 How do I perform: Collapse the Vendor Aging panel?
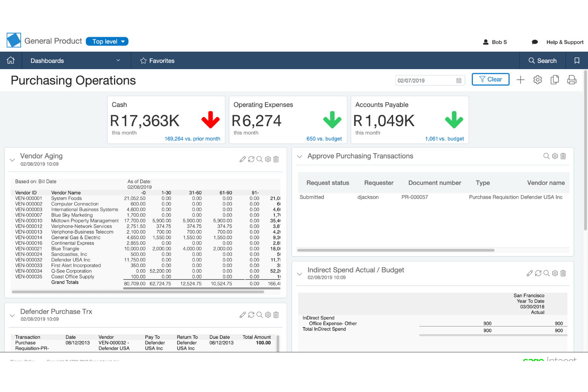(x=12, y=160)
